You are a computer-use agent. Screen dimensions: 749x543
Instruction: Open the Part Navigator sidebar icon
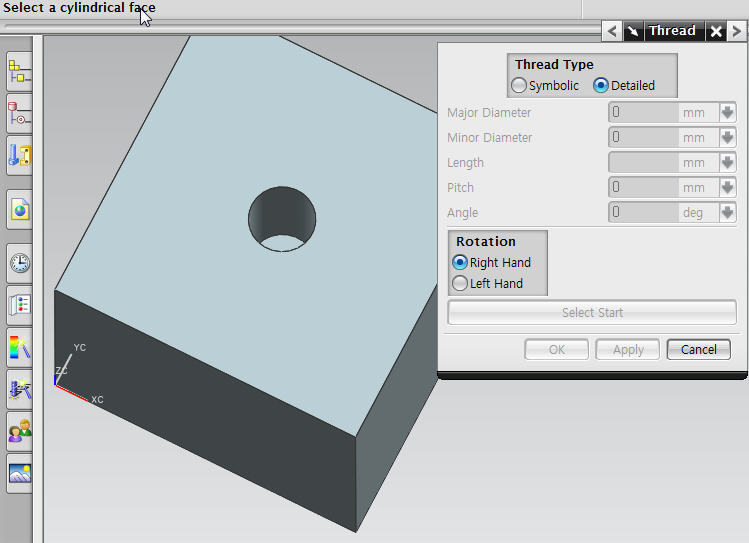pos(19,155)
